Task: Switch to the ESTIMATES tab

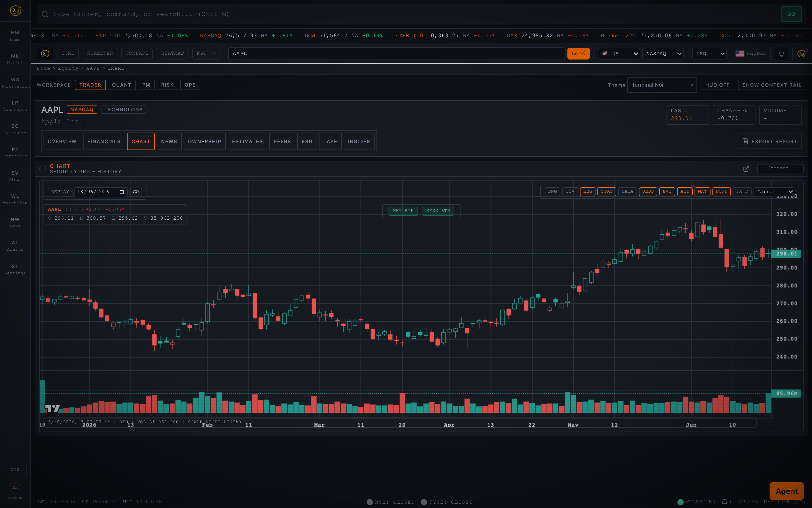Action: 247,142
